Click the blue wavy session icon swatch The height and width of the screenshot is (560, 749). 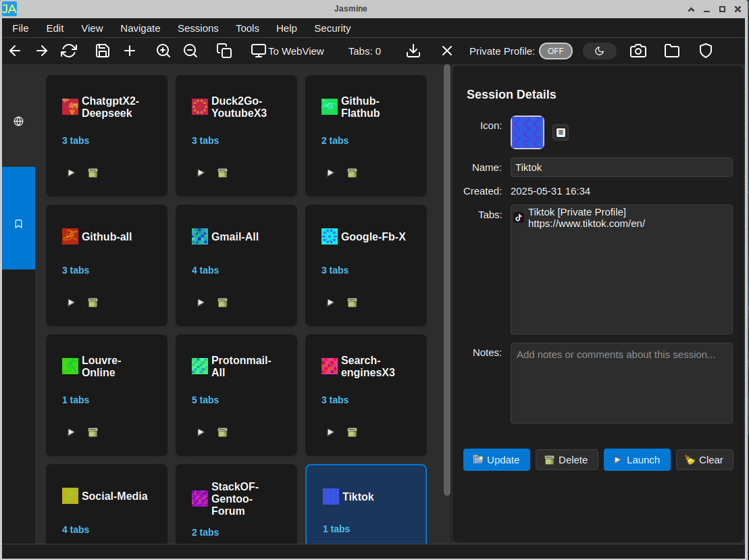tap(527, 132)
